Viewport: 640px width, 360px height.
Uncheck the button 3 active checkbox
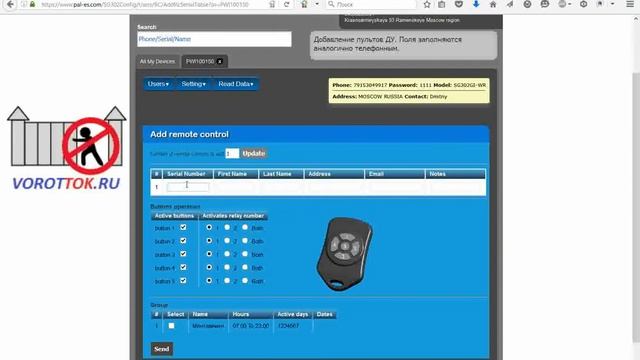click(183, 254)
